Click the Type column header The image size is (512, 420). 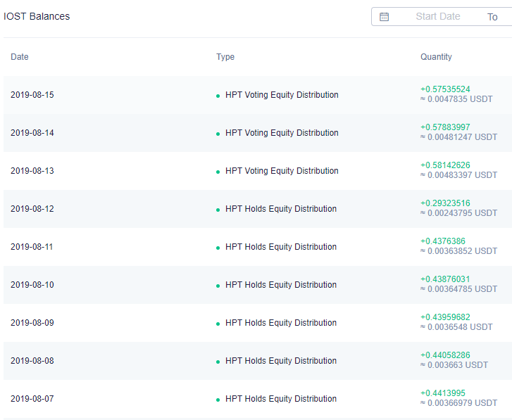point(225,57)
